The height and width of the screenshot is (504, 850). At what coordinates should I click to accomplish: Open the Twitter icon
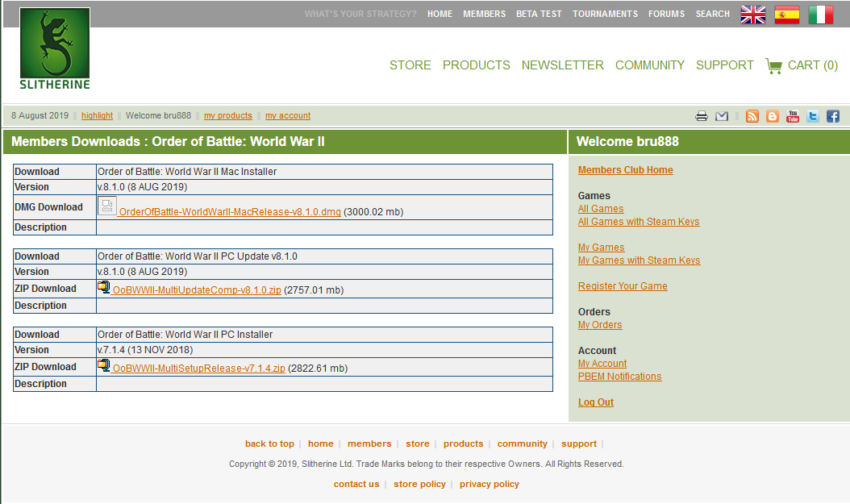pyautogui.click(x=813, y=116)
